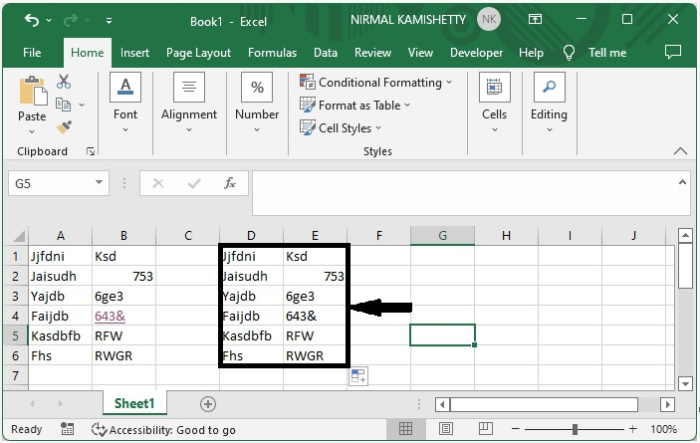
Task: Open Ribbon Display Options icon
Action: point(535,19)
